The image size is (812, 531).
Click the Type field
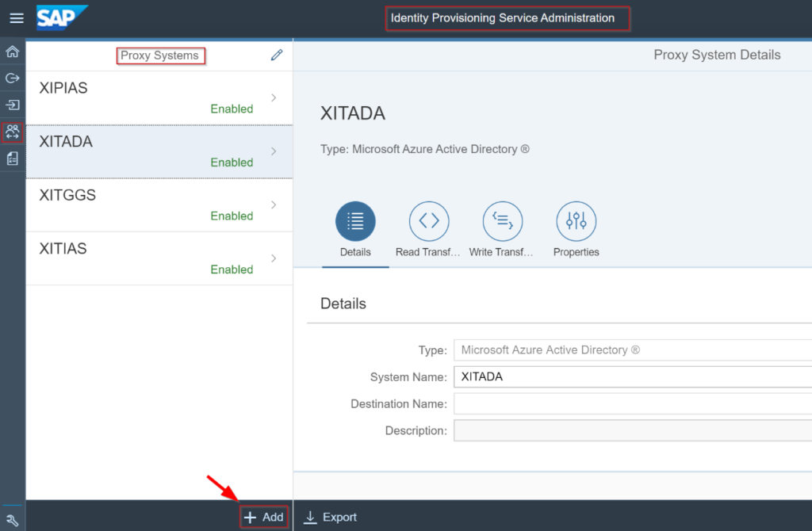pos(633,350)
